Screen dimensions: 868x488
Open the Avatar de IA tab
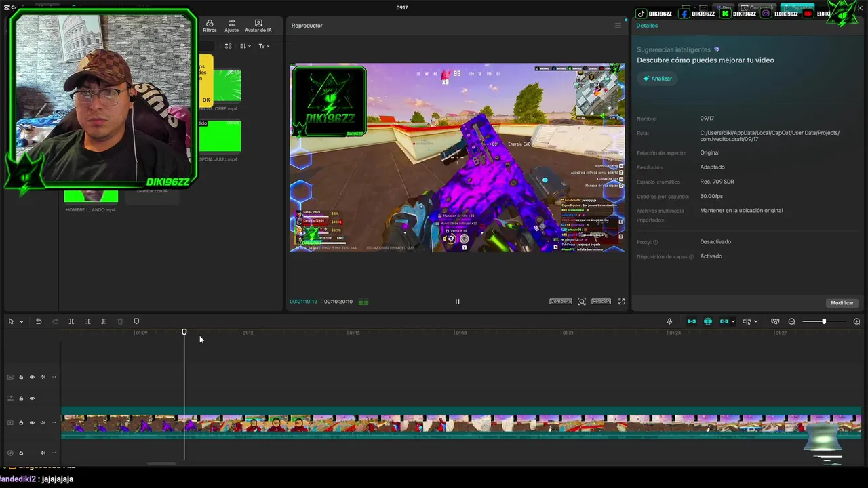258,26
